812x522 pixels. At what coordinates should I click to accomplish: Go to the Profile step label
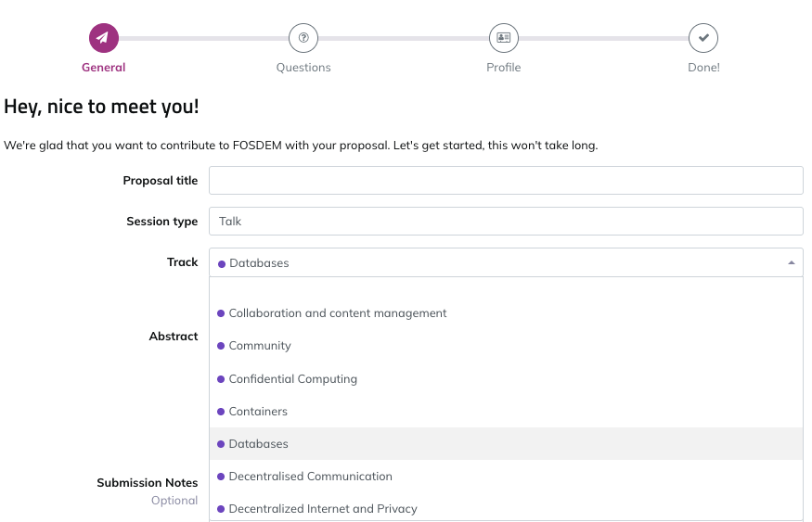pyautogui.click(x=503, y=68)
